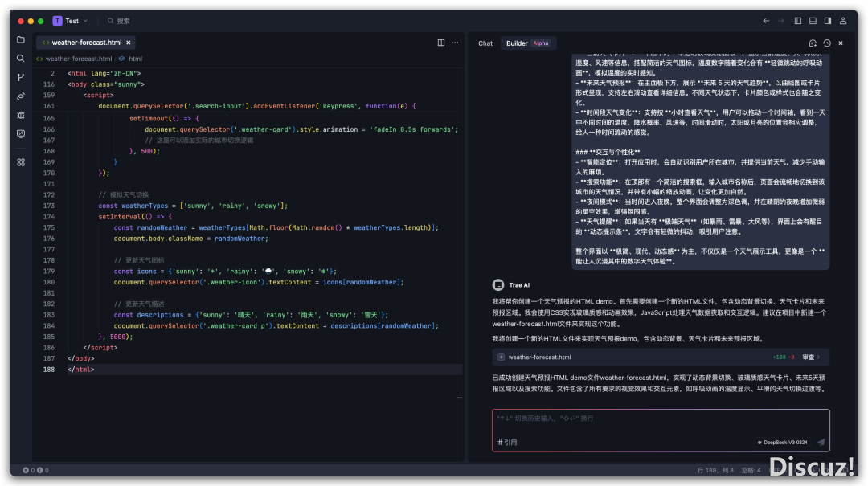Select the weather-forecast.html editor tab
This screenshot has width=868, height=486.
tap(86, 43)
